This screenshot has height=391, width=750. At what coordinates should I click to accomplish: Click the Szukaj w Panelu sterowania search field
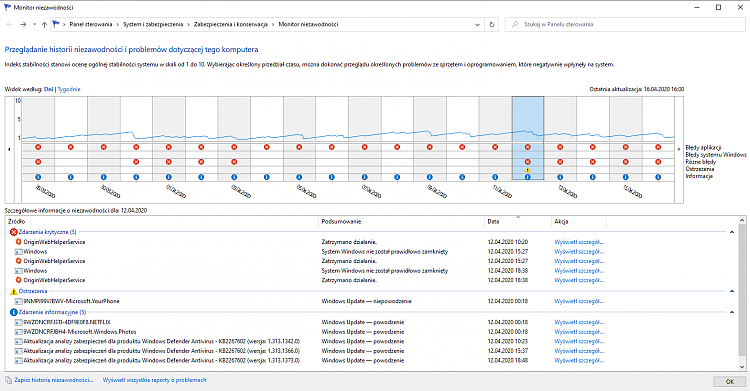(x=626, y=24)
